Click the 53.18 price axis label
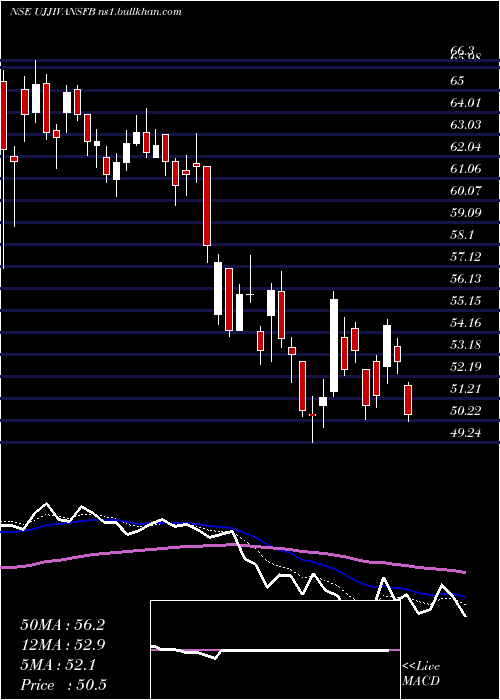 point(466,345)
